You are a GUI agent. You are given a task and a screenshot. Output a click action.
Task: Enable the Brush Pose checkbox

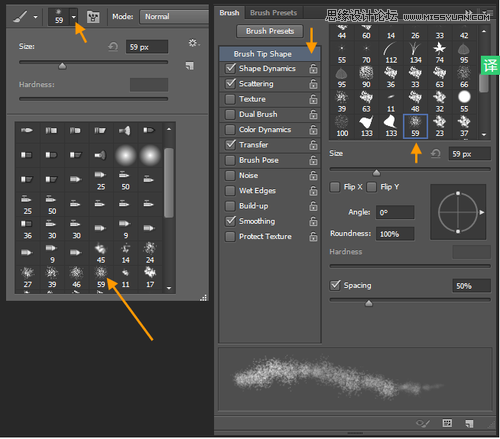point(230,160)
